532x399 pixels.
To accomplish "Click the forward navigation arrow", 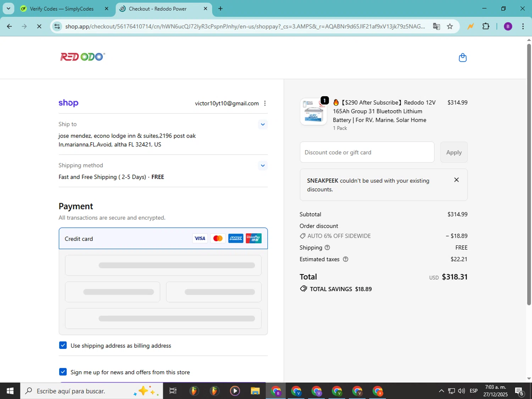I will click(24, 26).
